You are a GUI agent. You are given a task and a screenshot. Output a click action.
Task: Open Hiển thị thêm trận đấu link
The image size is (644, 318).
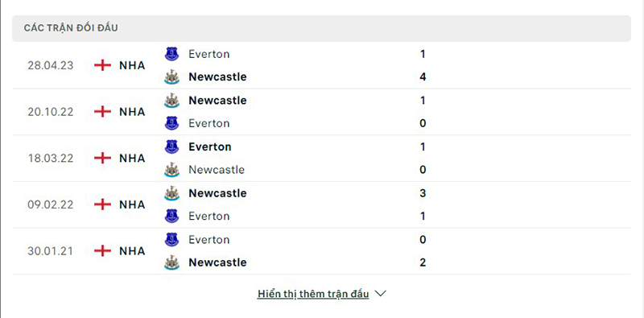(313, 294)
